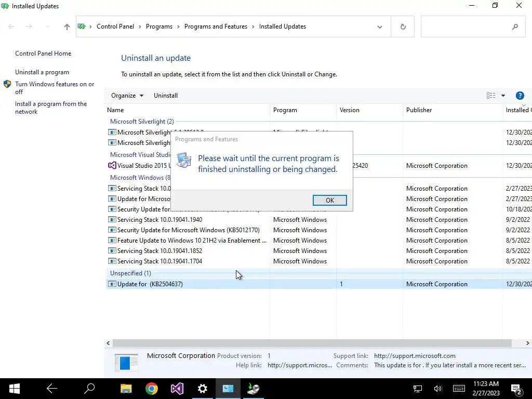Select Servicing Stack 10.0.19041.1852 row
The image size is (532, 399).
click(x=319, y=251)
